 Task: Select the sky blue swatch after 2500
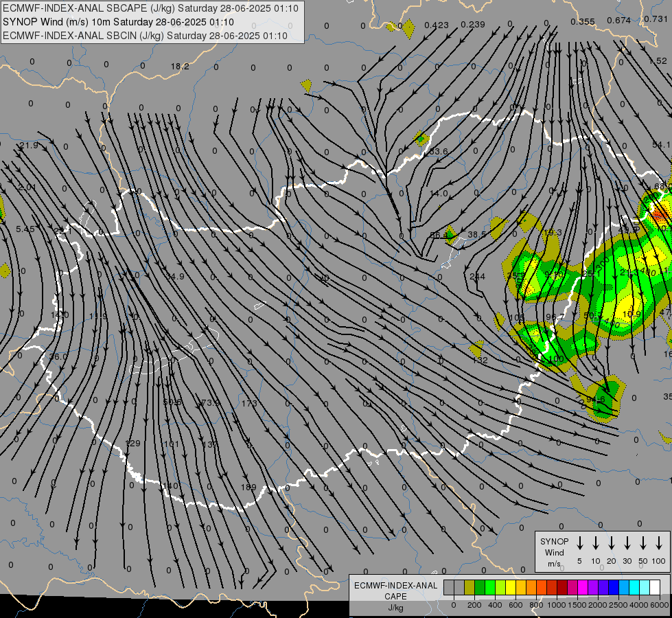(x=623, y=588)
